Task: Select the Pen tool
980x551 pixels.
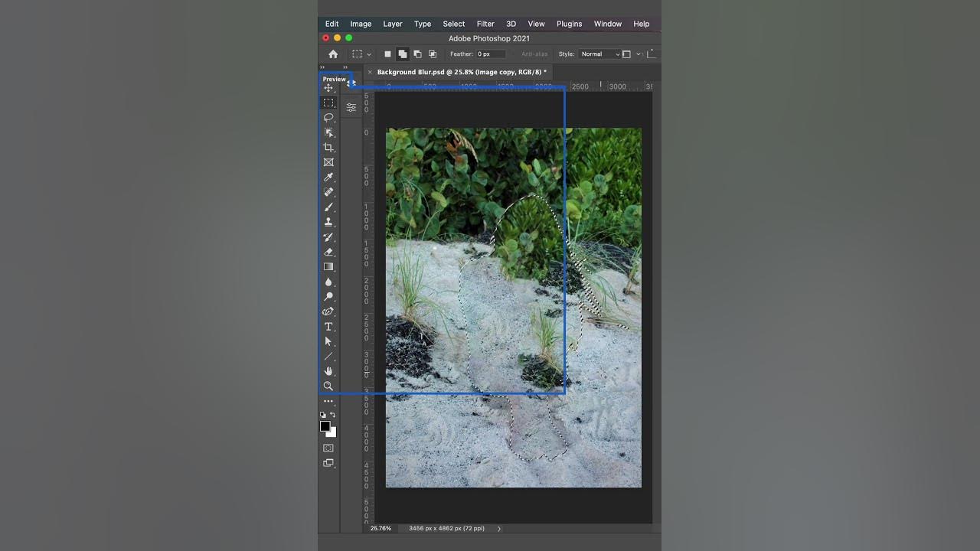Action: click(x=328, y=311)
